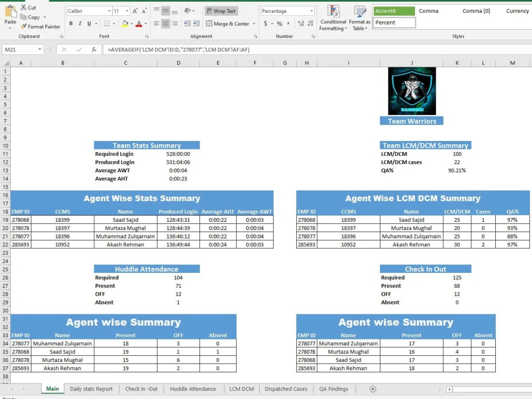
Task: Open Format as Table gallery
Action: (360, 18)
